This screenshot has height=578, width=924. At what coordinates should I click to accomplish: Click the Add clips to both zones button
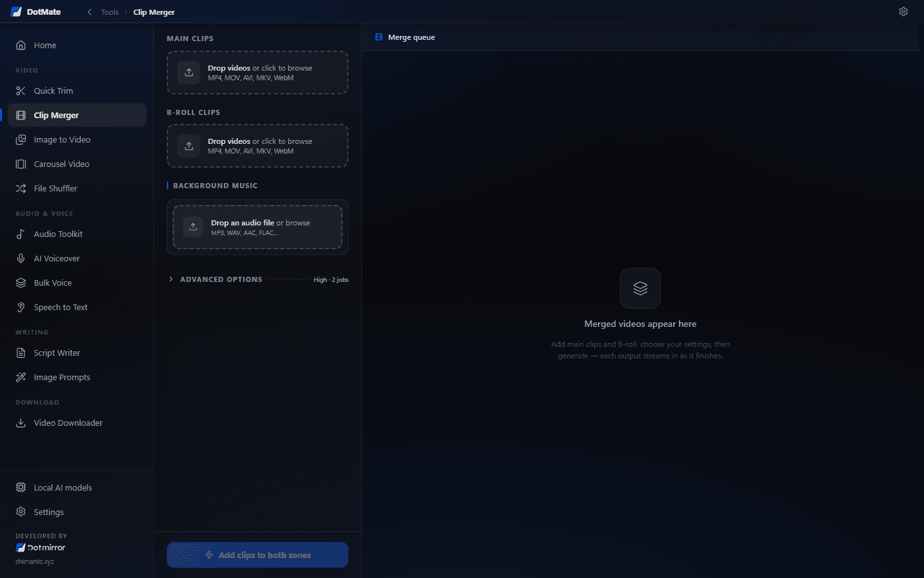click(257, 555)
